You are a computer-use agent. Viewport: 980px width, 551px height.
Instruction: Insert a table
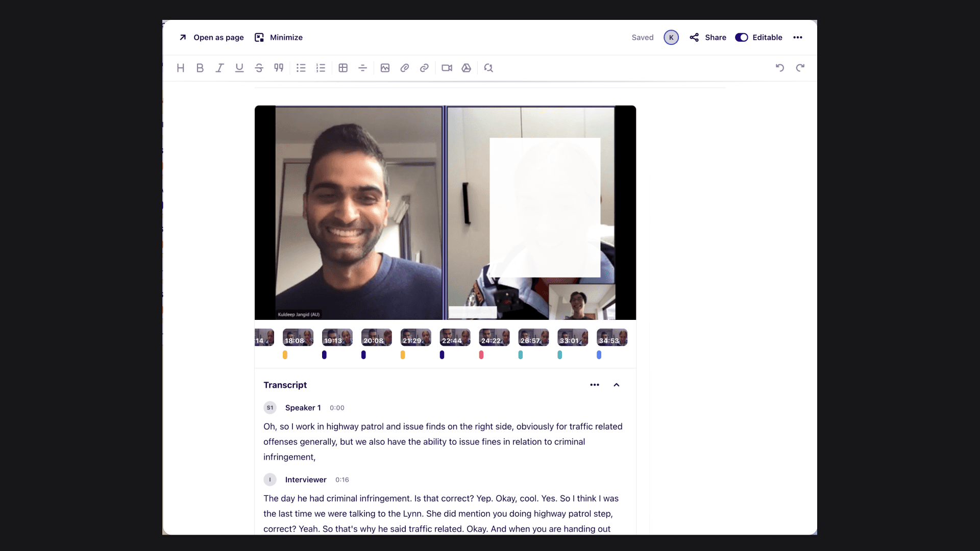[x=343, y=68]
